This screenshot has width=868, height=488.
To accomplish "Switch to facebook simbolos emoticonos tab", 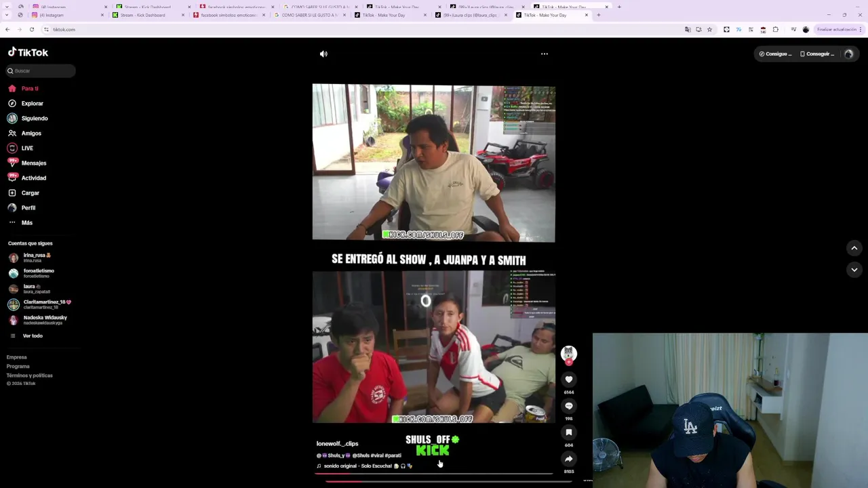I will click(x=231, y=15).
